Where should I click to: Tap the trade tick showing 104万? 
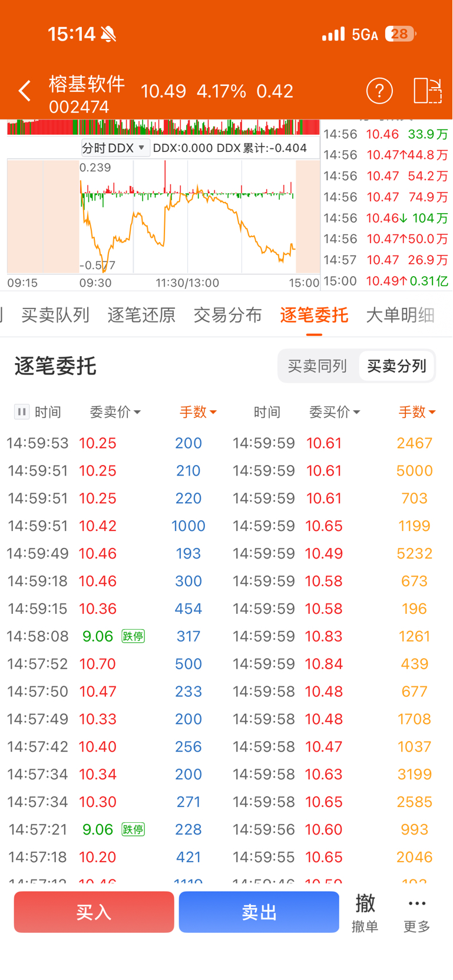tap(386, 218)
